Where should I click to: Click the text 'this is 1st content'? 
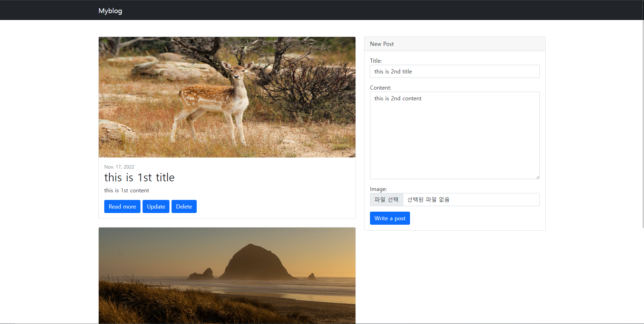(x=126, y=190)
